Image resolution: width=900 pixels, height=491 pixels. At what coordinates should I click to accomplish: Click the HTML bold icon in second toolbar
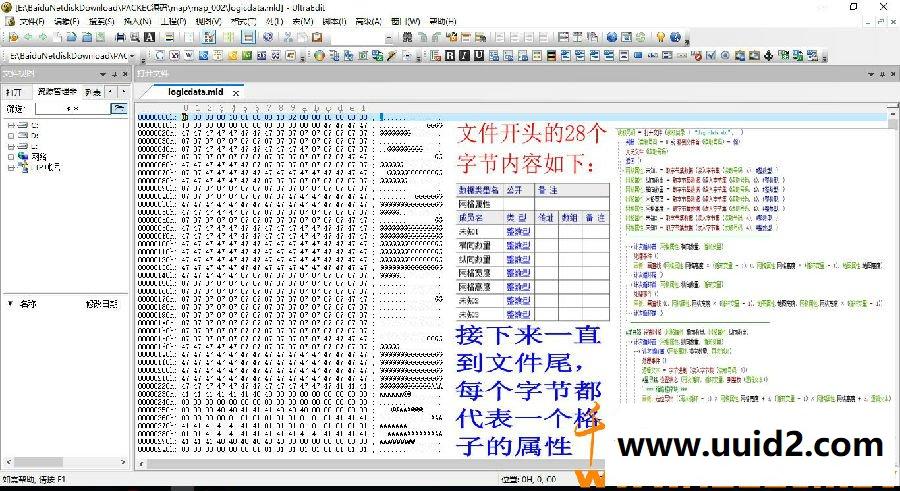click(451, 56)
